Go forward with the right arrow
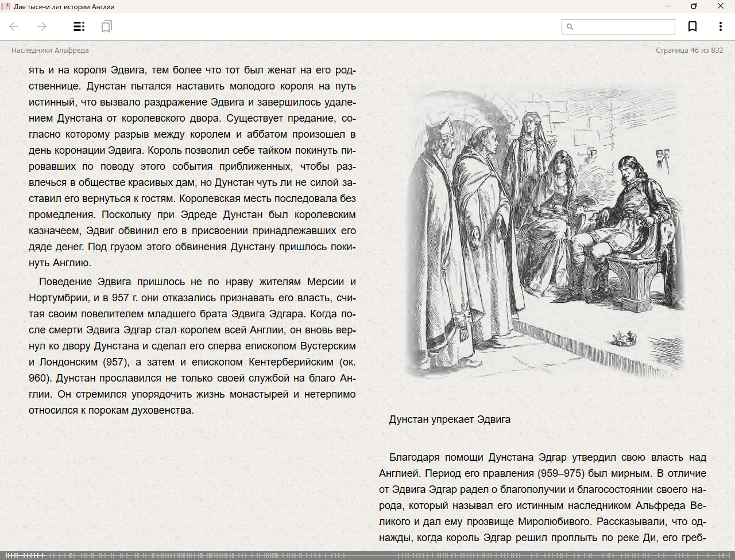The width and height of the screenshot is (735, 560). coord(42,26)
